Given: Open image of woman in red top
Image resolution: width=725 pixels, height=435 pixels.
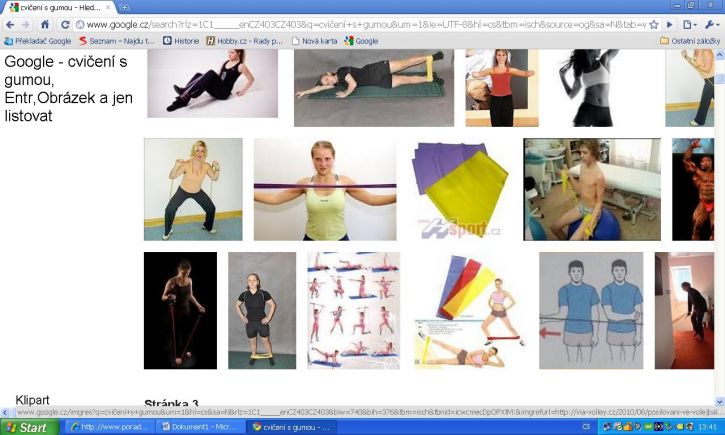Looking at the screenshot, I should (x=502, y=88).
